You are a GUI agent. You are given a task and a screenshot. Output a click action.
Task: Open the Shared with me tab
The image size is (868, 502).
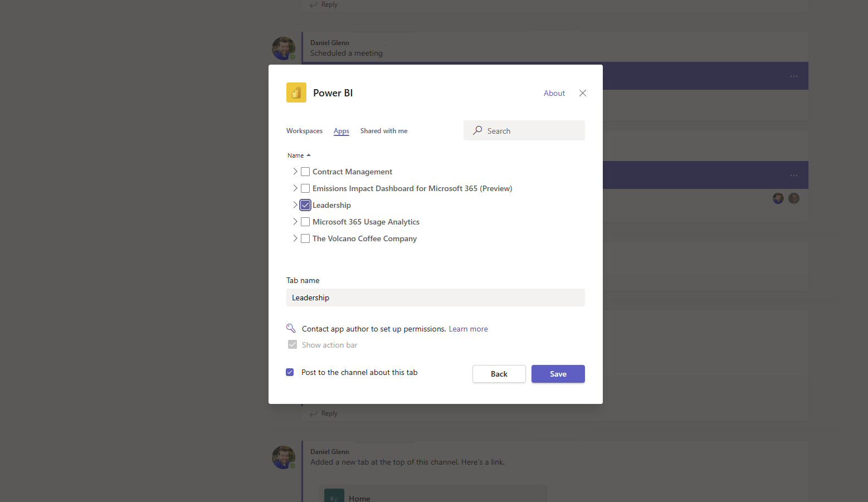coord(383,130)
